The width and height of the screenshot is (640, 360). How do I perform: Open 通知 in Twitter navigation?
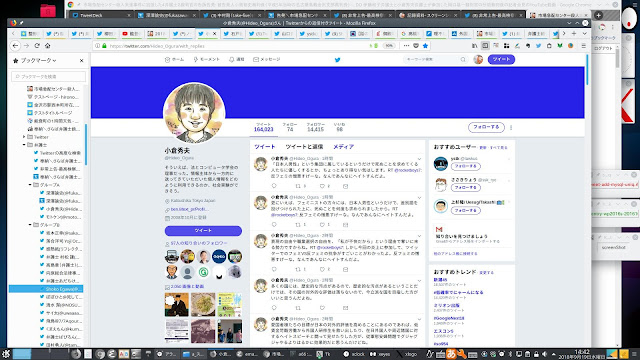[237, 60]
